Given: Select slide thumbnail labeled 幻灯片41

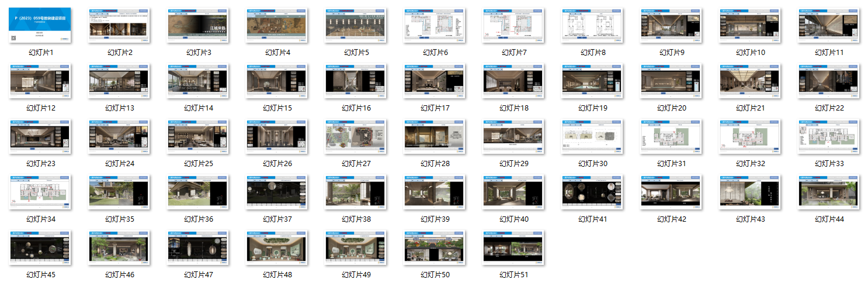Looking at the screenshot, I should (x=592, y=192).
